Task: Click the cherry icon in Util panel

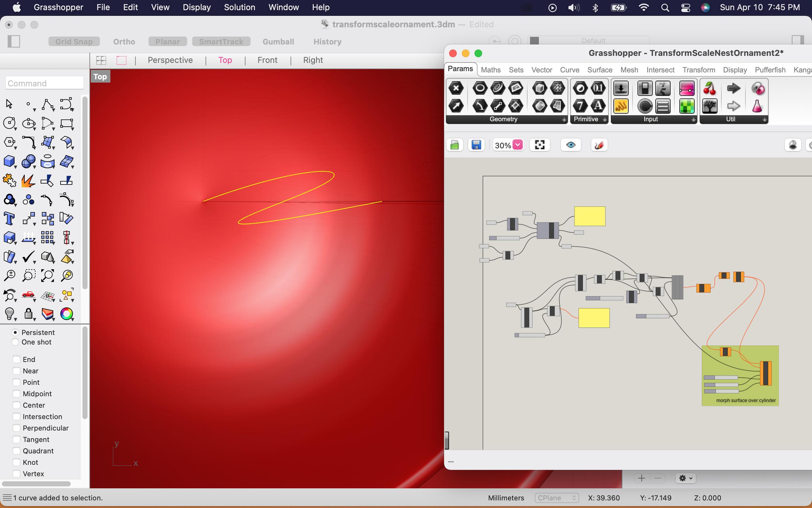Action: [709, 89]
